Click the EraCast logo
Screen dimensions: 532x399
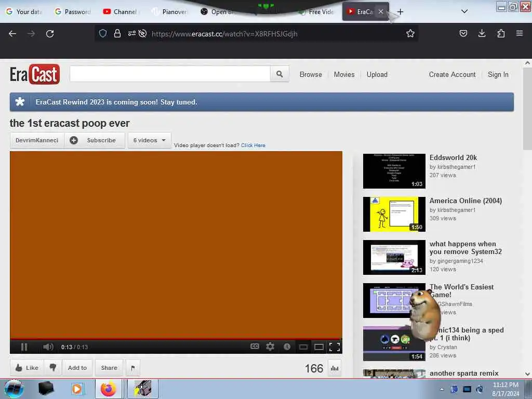(35, 74)
